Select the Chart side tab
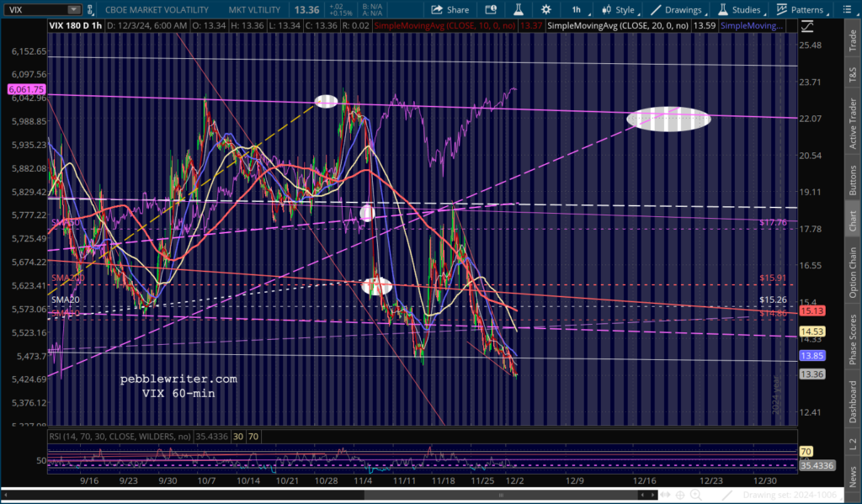 click(853, 220)
